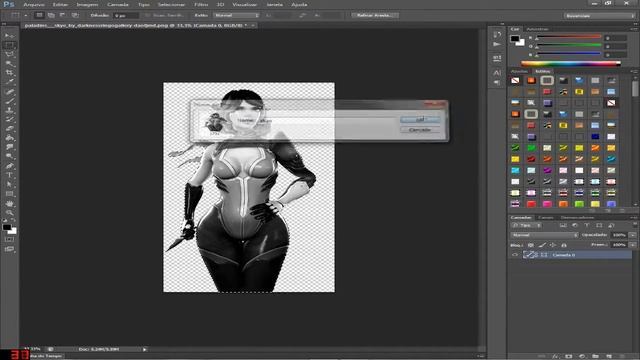Screen dimensions: 640x360
Task: Open the layer blend mode dropdown
Action: tap(544, 235)
